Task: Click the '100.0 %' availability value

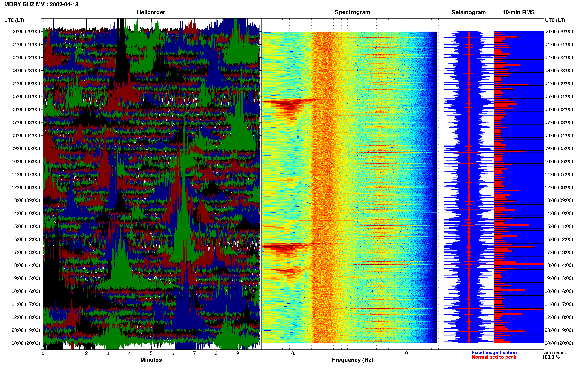Action: click(x=551, y=357)
